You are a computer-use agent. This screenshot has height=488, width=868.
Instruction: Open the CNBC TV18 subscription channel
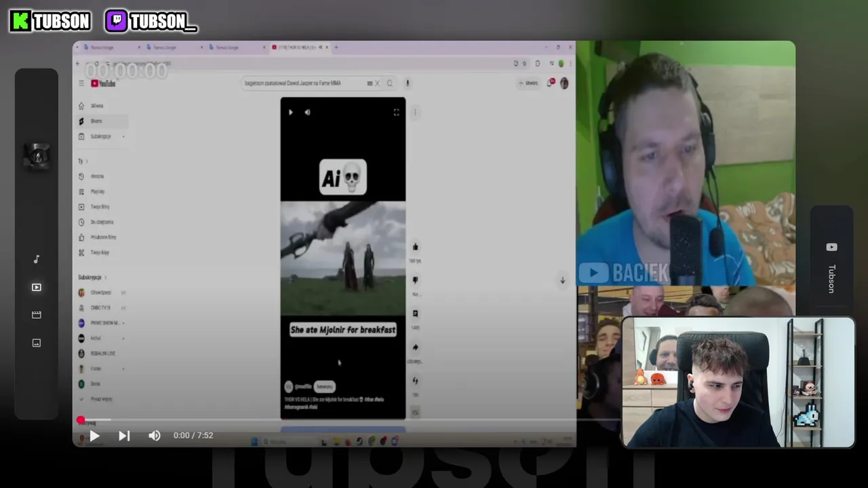click(x=102, y=308)
